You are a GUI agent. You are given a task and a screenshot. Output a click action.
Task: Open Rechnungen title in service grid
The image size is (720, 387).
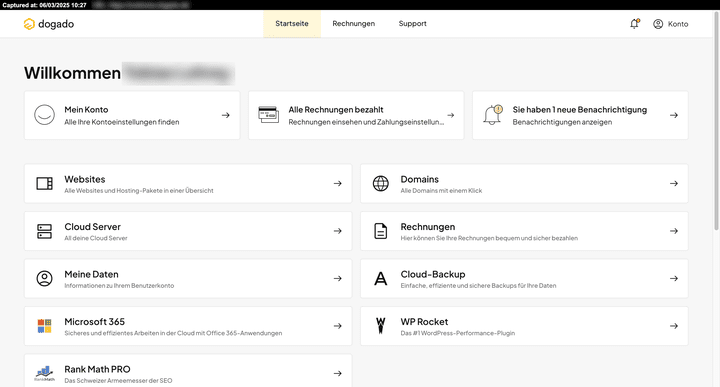click(x=428, y=227)
